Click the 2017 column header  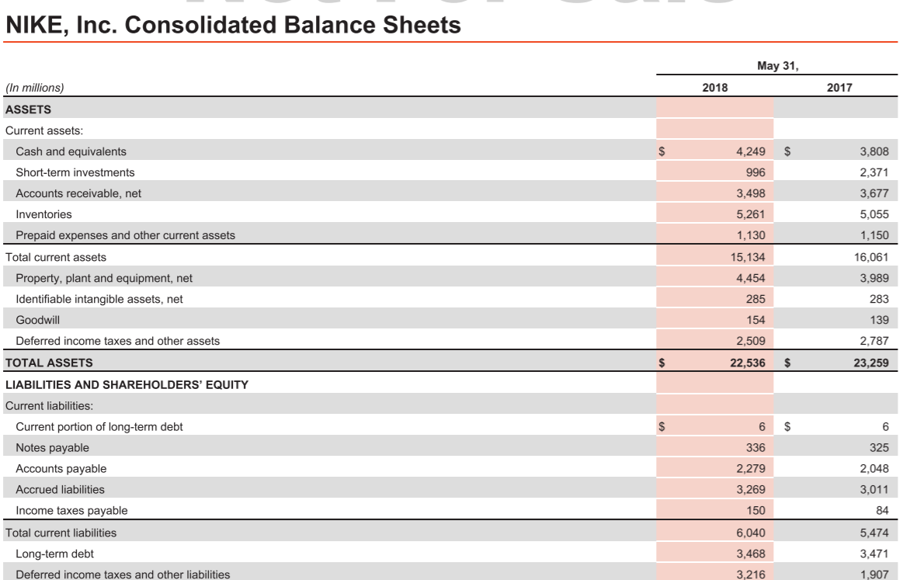tap(838, 87)
